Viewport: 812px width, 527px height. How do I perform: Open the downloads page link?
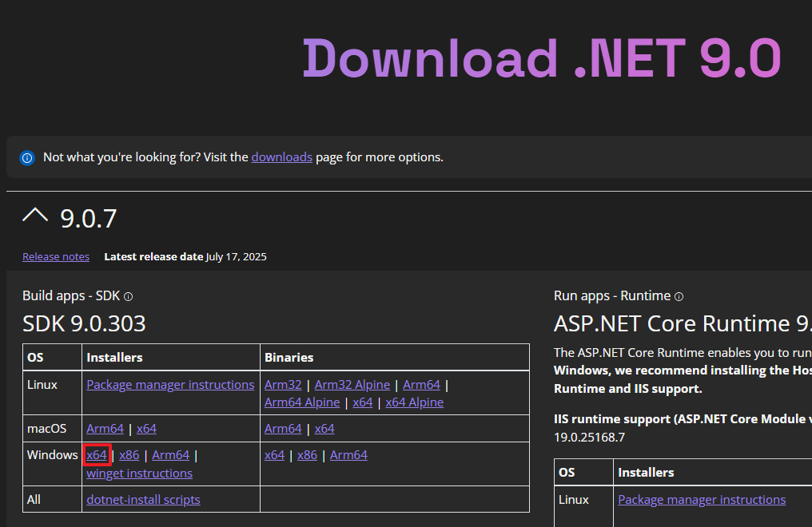pos(281,157)
